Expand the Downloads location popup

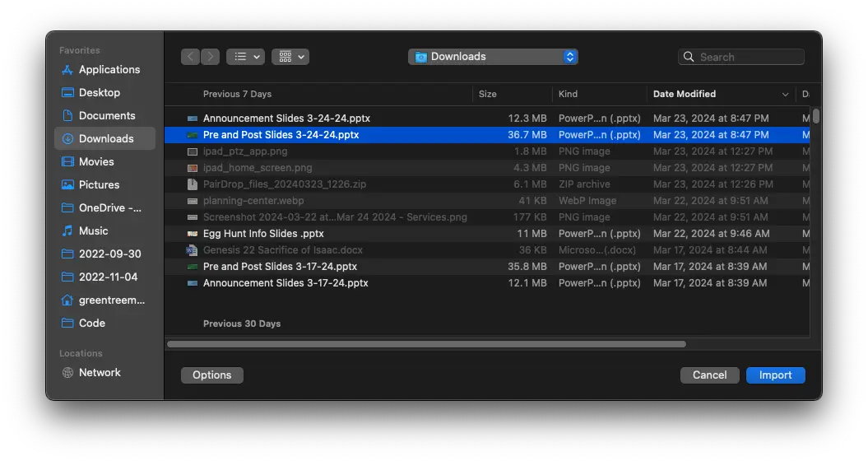click(493, 57)
